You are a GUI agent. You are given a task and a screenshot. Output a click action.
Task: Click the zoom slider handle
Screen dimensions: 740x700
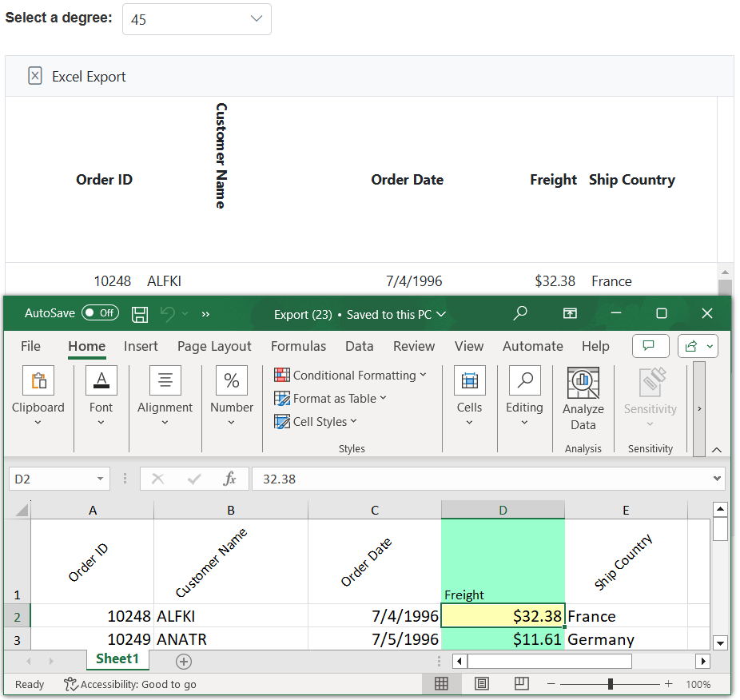(611, 684)
